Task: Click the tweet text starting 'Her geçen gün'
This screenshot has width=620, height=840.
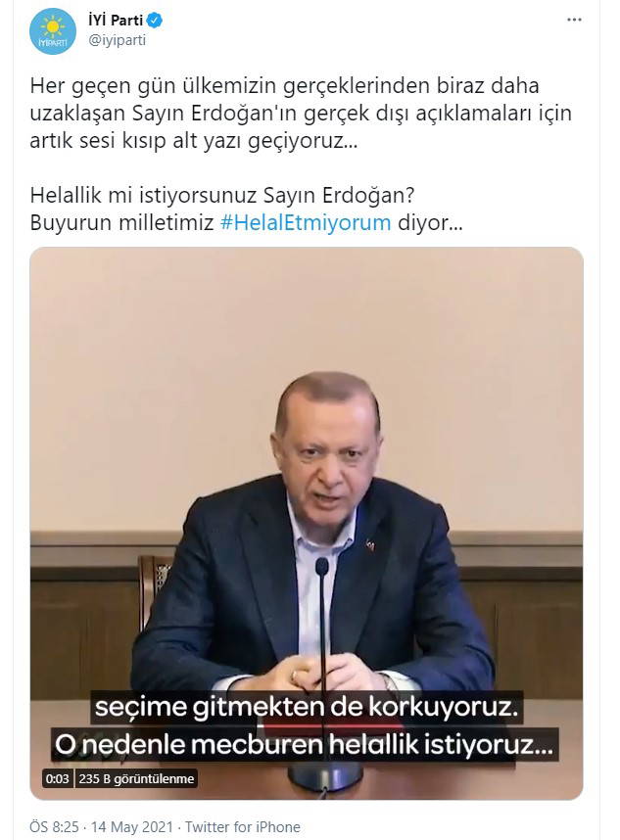Action: tap(301, 113)
